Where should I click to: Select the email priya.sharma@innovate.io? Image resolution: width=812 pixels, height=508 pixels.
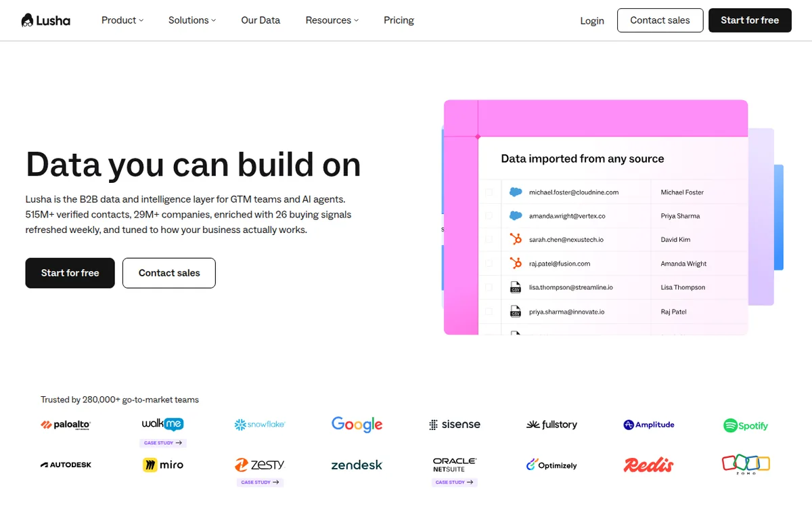tap(567, 312)
